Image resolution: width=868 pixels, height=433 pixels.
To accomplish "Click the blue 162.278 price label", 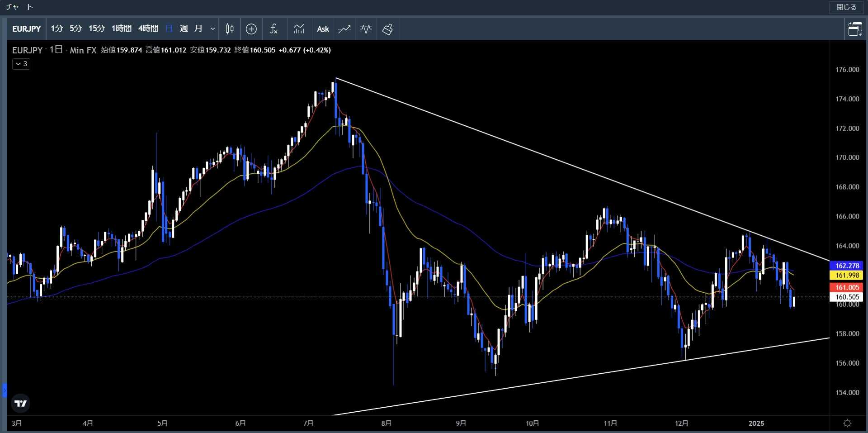I will click(847, 266).
